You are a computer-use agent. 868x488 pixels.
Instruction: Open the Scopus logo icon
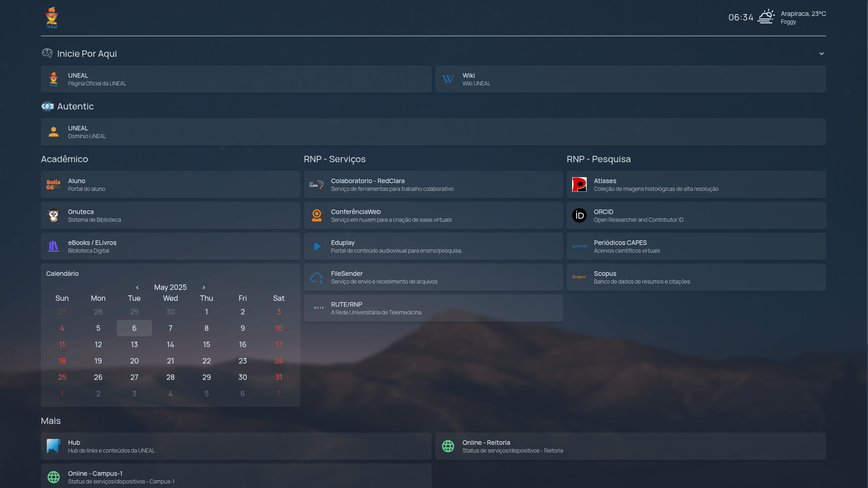click(x=579, y=277)
